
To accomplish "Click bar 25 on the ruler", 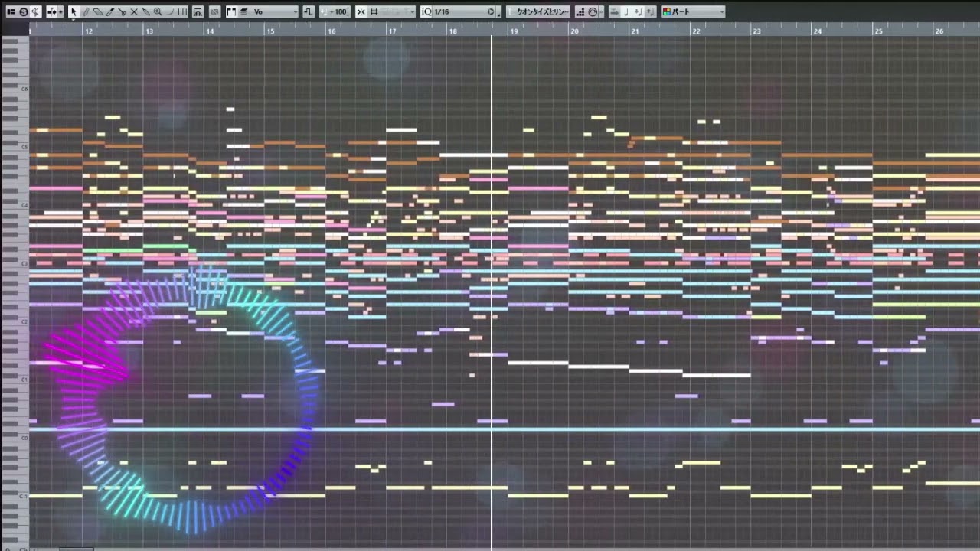I will click(x=878, y=31).
